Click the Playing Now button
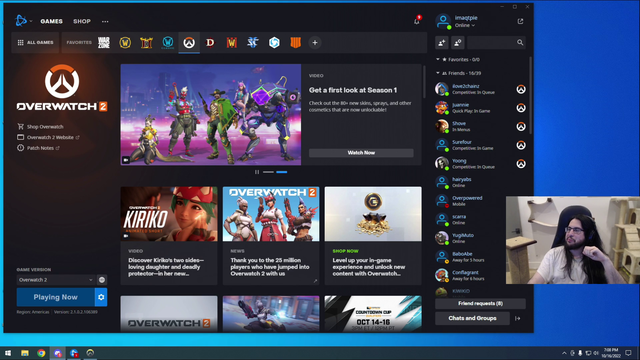This screenshot has height=360, width=640. pyautogui.click(x=56, y=297)
